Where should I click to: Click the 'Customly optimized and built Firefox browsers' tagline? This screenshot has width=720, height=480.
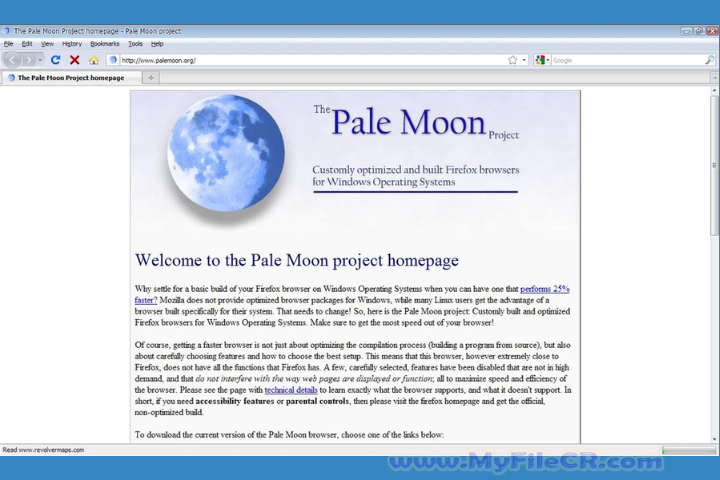(416, 169)
